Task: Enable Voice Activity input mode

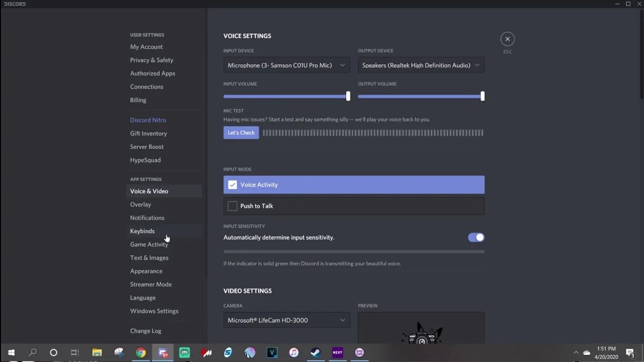Action: [x=354, y=185]
